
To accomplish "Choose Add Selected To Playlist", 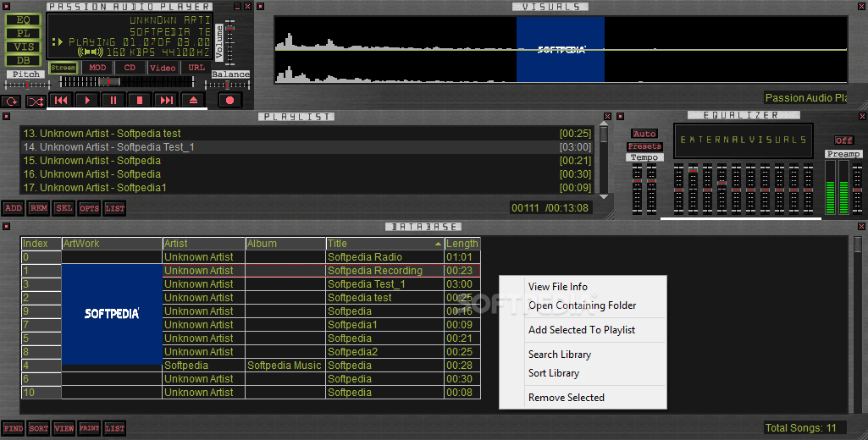I will pyautogui.click(x=581, y=330).
